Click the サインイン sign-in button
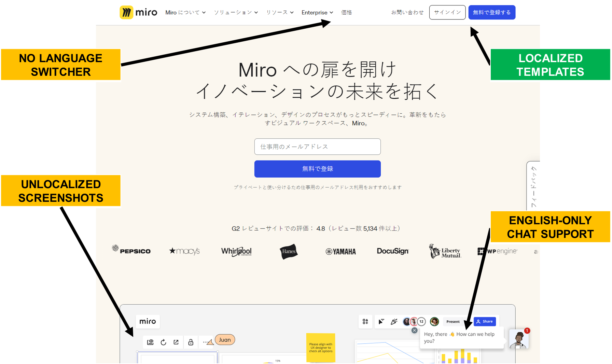Viewport: 612px width, 364px height. pyautogui.click(x=447, y=12)
